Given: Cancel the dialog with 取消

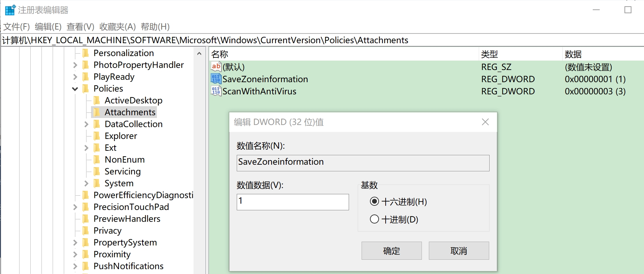Looking at the screenshot, I should pyautogui.click(x=459, y=251).
